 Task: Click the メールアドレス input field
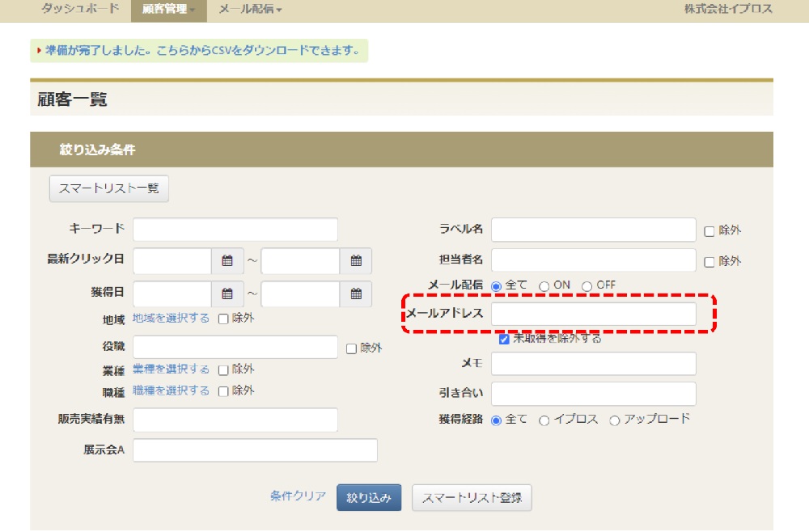(x=593, y=314)
